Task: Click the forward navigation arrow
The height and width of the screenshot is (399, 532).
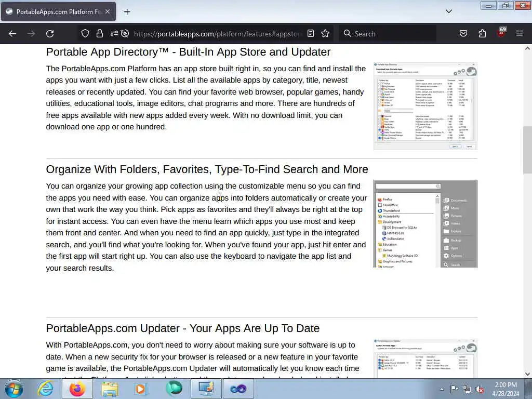Action: click(x=31, y=34)
